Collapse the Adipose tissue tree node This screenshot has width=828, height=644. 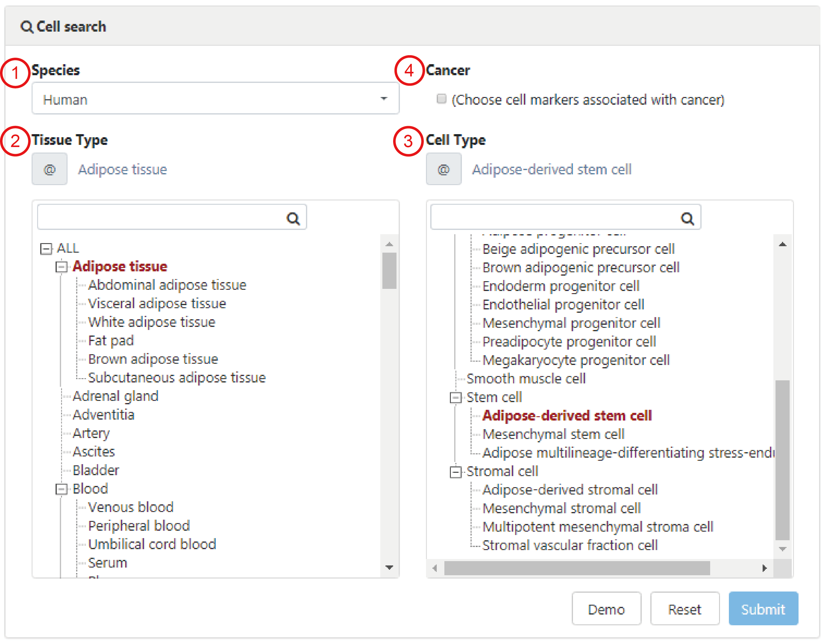click(61, 267)
